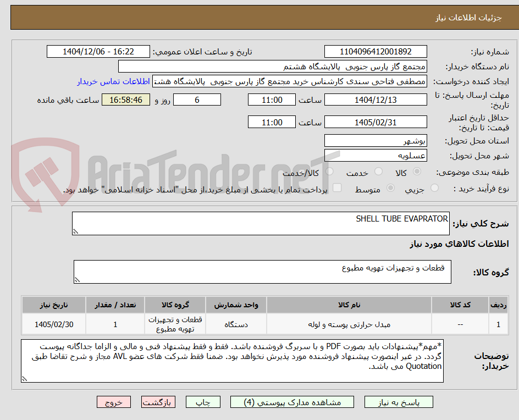Select the جزیی purchase type radio

pos(434,188)
